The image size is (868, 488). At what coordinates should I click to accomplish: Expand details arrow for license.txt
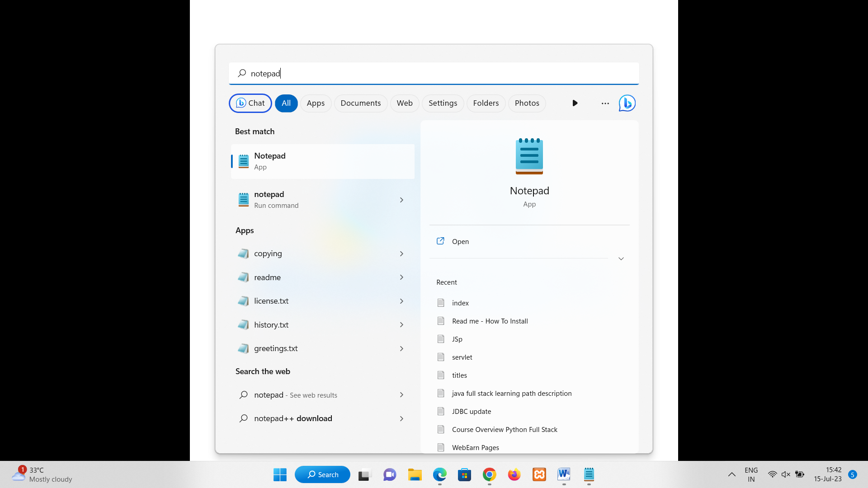(401, 301)
